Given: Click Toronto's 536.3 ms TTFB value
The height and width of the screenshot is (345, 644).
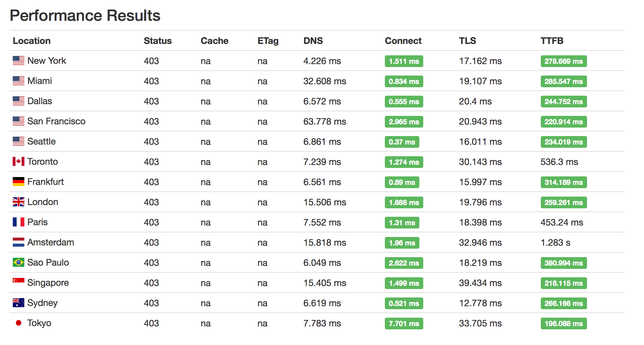Looking at the screenshot, I should [x=559, y=162].
